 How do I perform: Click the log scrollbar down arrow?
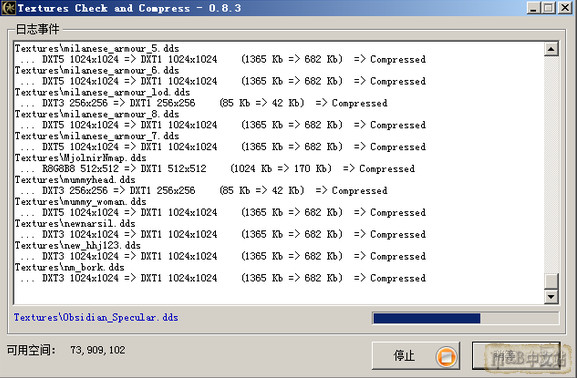[551, 296]
